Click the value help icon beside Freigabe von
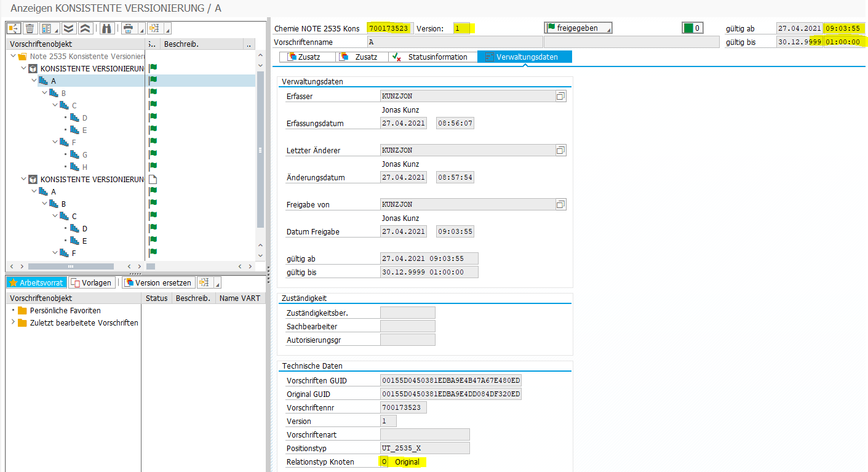 pos(560,204)
